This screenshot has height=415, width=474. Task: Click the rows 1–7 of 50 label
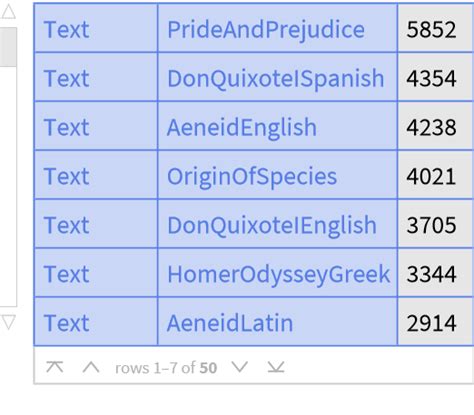coord(166,368)
